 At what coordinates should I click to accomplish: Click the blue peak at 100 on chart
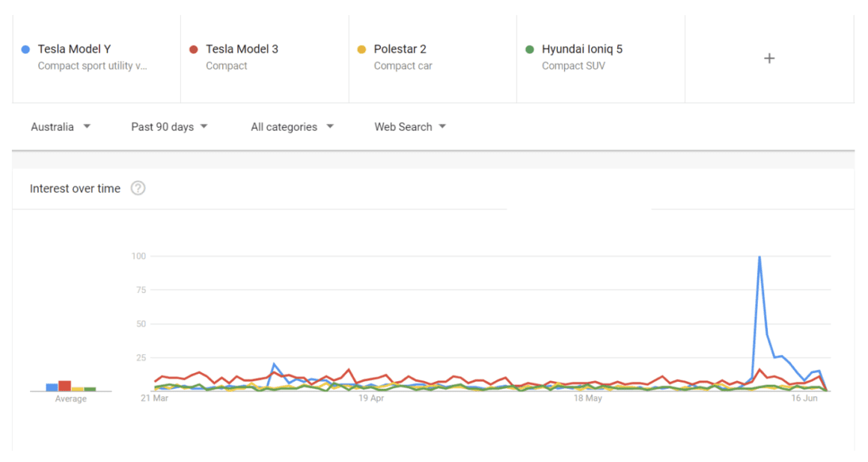coord(759,258)
